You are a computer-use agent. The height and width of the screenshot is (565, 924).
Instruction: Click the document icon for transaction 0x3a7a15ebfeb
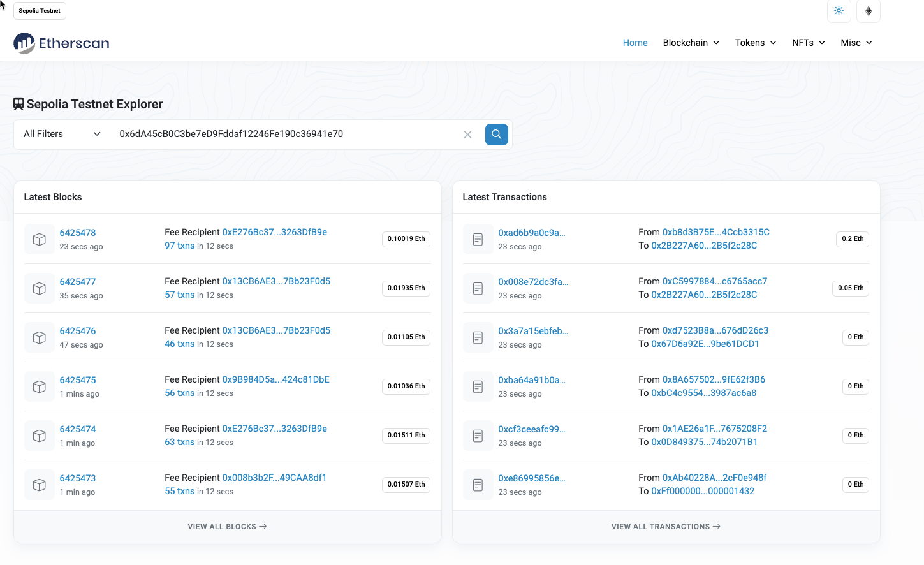[x=478, y=337]
